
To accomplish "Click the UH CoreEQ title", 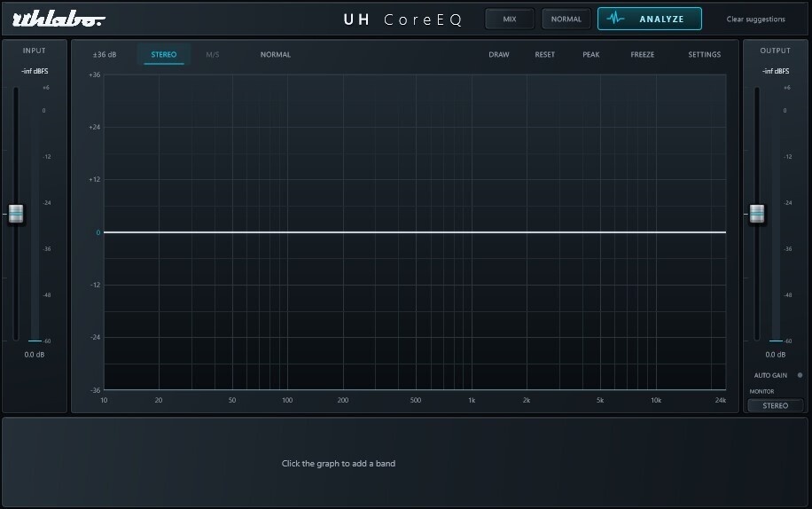I will pos(402,20).
